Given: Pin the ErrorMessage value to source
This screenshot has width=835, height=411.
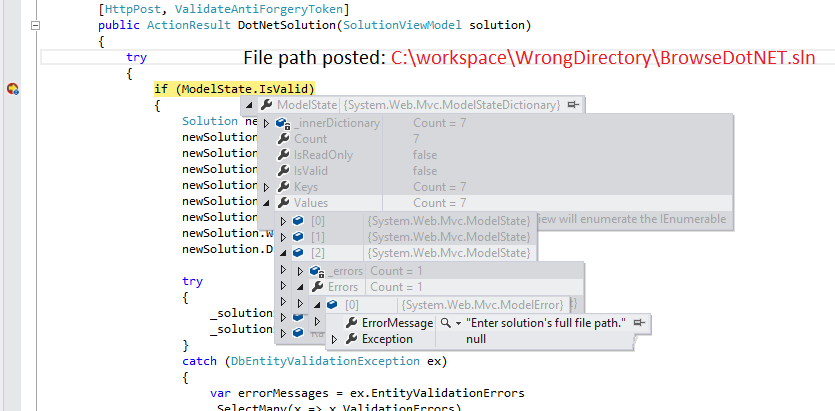Looking at the screenshot, I should coord(640,323).
